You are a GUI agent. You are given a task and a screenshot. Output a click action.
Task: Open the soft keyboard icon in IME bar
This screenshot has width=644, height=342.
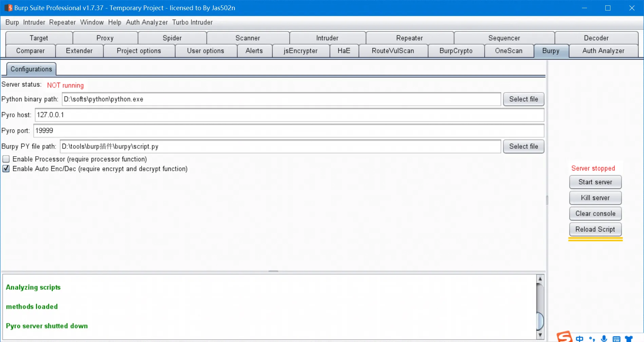click(x=617, y=339)
